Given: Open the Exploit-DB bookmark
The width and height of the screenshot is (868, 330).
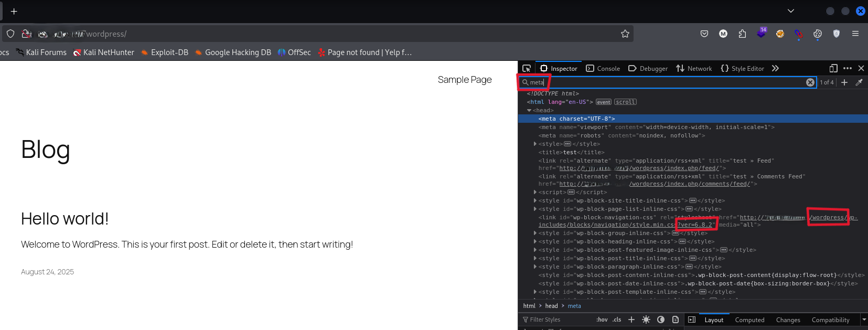Looking at the screenshot, I should coord(164,52).
